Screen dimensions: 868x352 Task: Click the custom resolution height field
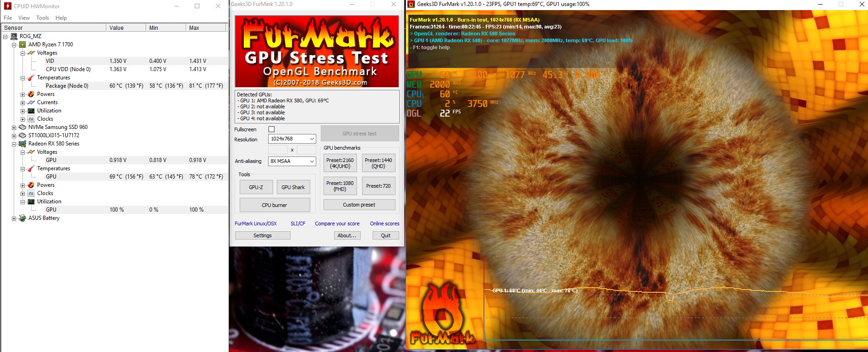point(307,150)
